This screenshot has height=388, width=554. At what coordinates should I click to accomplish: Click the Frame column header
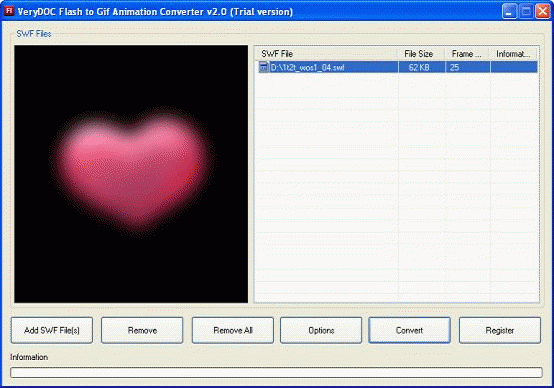(x=467, y=54)
